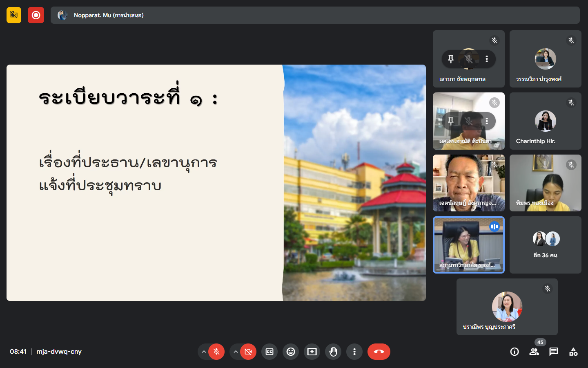Open the activities panel
The width and height of the screenshot is (588, 368).
pyautogui.click(x=573, y=352)
